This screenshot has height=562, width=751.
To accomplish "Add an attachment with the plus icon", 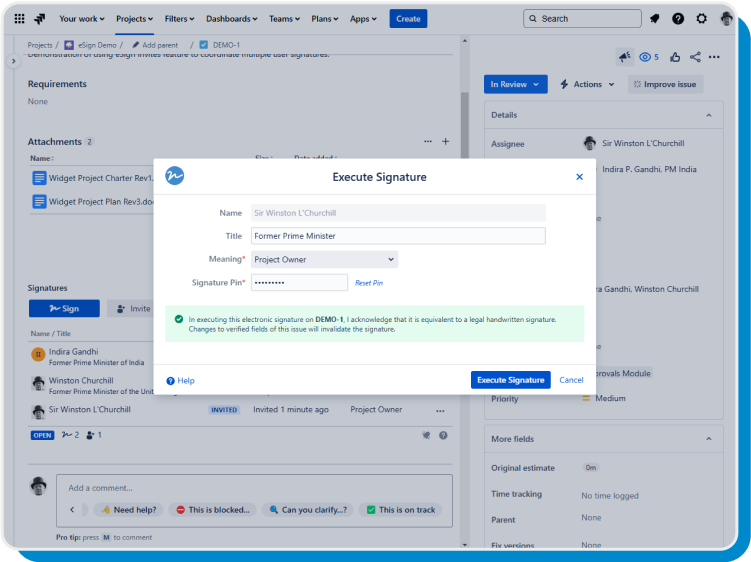I will [x=445, y=141].
